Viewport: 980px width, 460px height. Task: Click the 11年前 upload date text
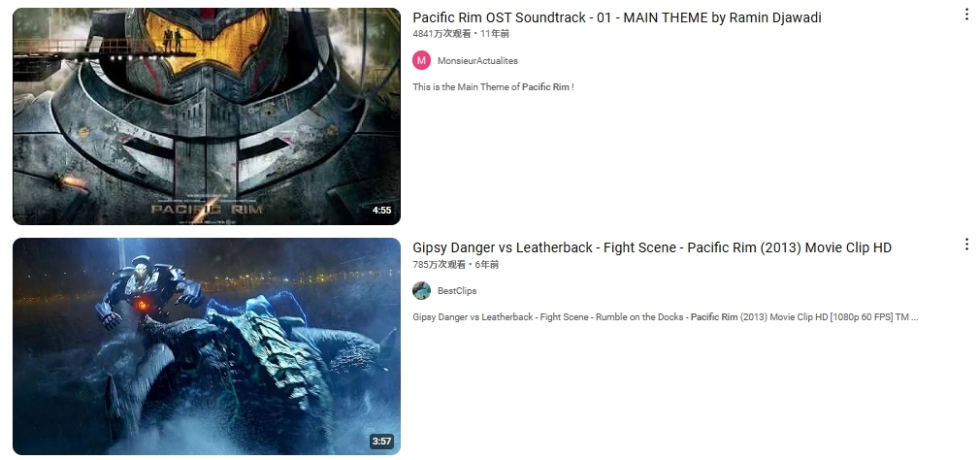coord(495,34)
